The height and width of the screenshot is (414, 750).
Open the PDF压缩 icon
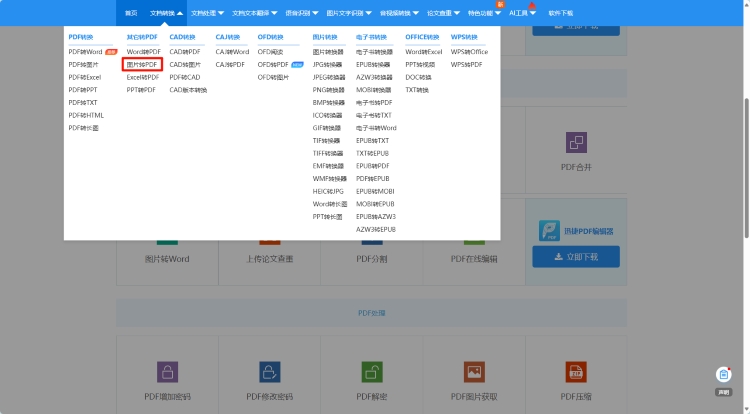pyautogui.click(x=576, y=372)
